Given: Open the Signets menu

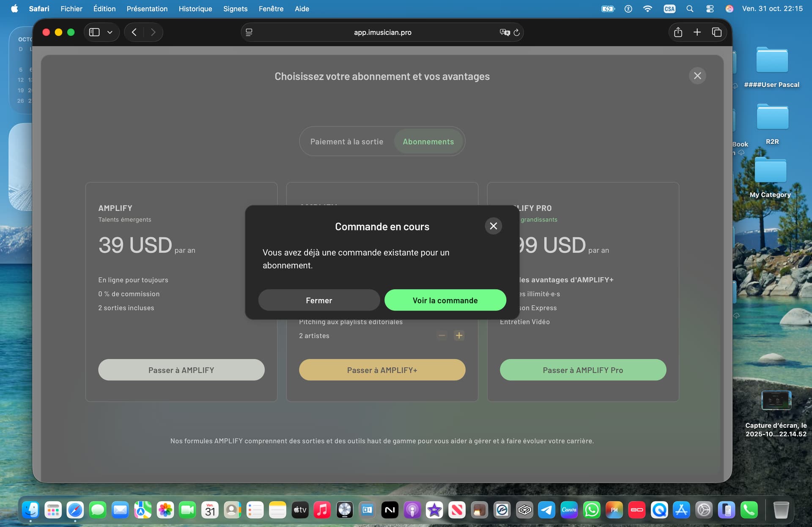Looking at the screenshot, I should click(235, 8).
